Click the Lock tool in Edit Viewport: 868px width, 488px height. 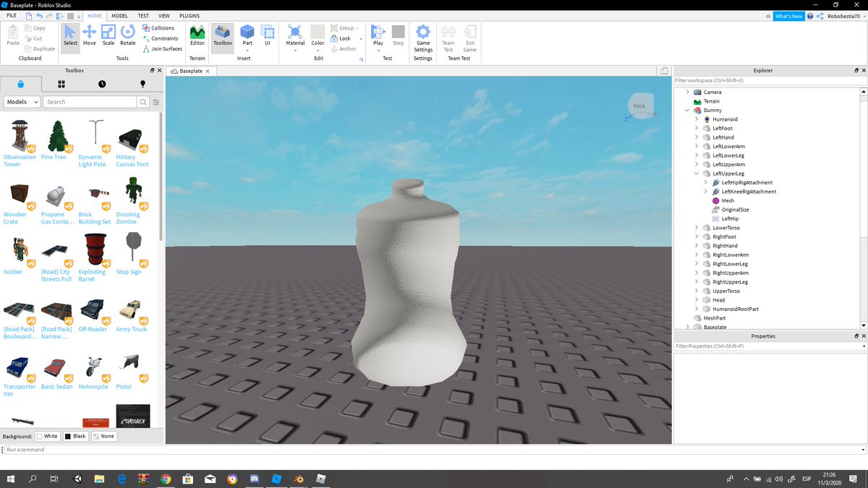point(341,38)
